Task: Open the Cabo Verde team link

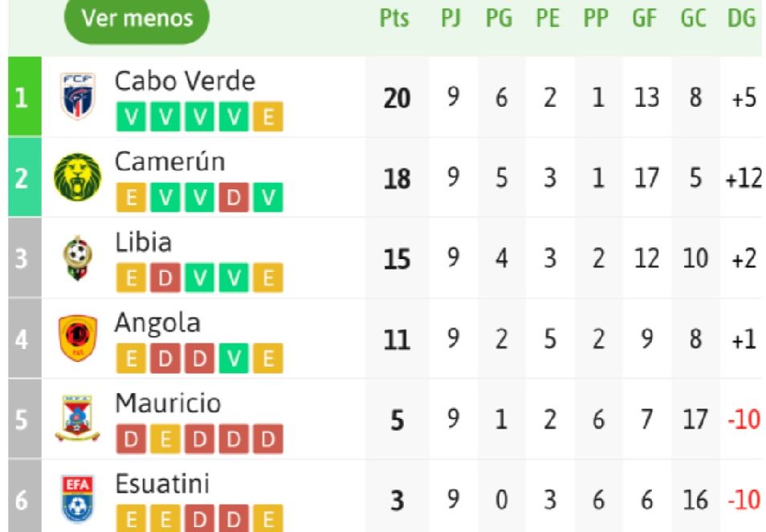Action: pyautogui.click(x=185, y=81)
